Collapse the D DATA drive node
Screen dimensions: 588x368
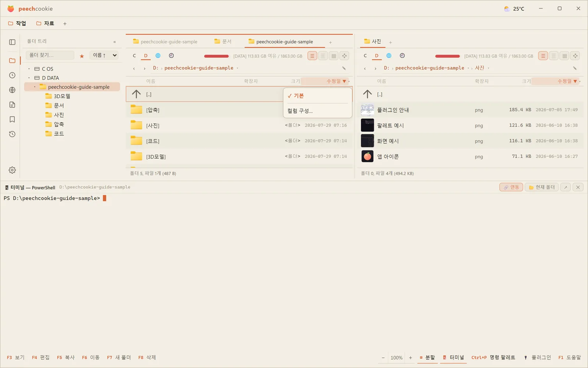[29, 78]
